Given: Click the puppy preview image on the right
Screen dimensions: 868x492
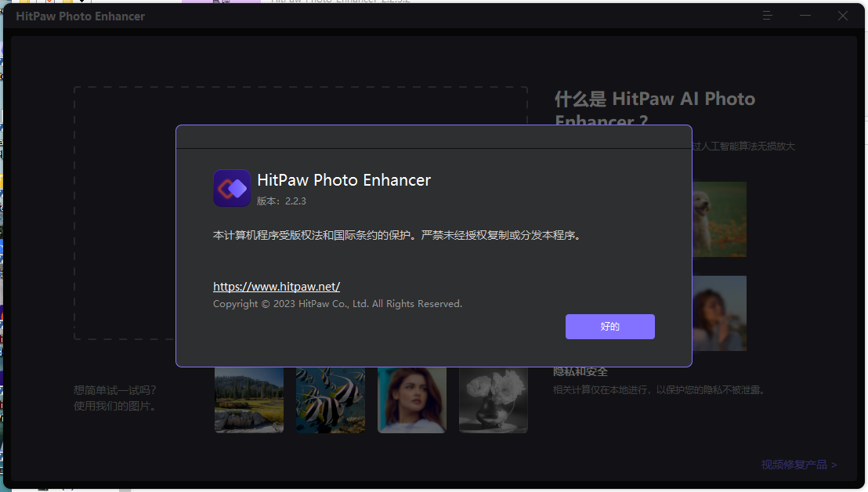Looking at the screenshot, I should coord(719,219).
